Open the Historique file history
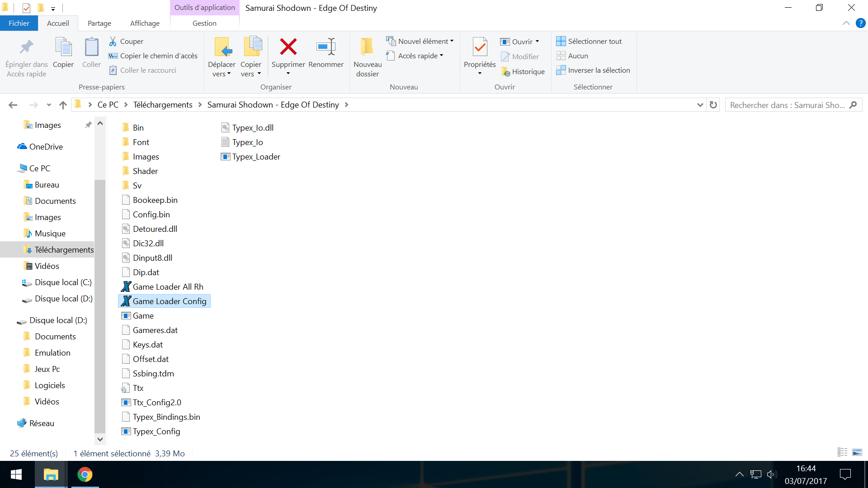This screenshot has width=868, height=488. pyautogui.click(x=523, y=71)
